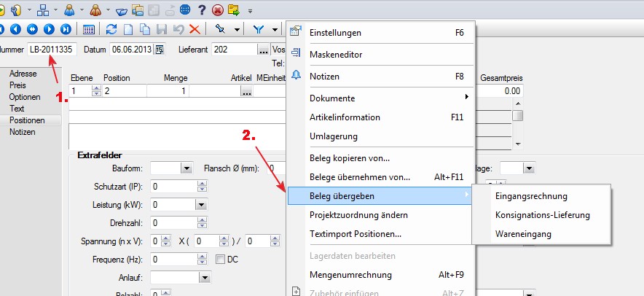Open the Anlauf dropdown list
The height and width of the screenshot is (296, 644).
(205, 278)
